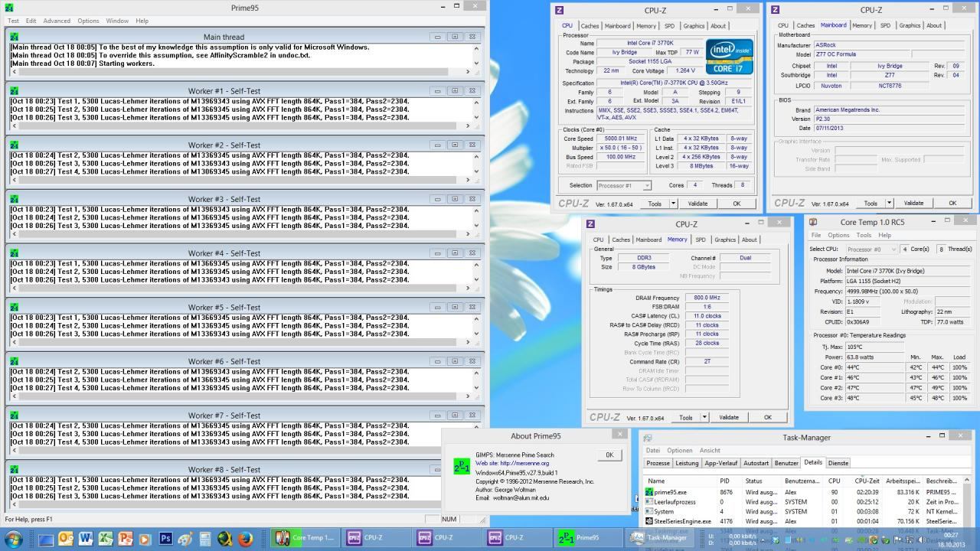The height and width of the screenshot is (551, 980).
Task: Click the Prime95 icon in About dialog
Action: [462, 466]
